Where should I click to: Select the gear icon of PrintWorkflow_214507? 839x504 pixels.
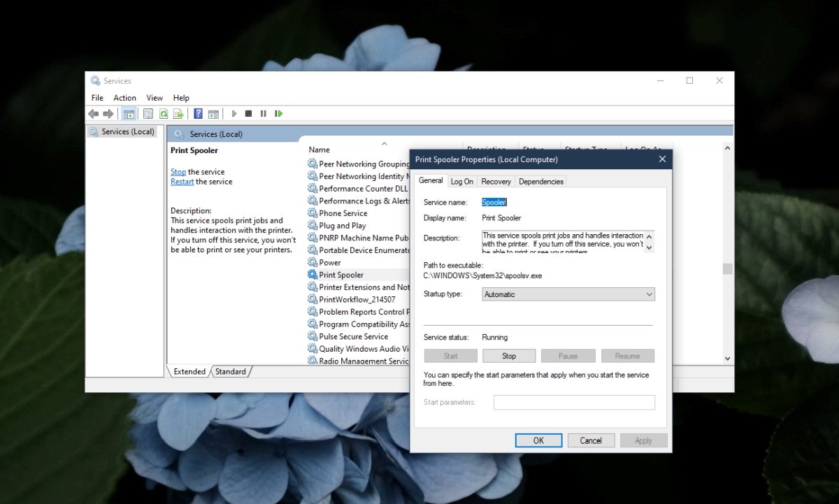(x=313, y=299)
